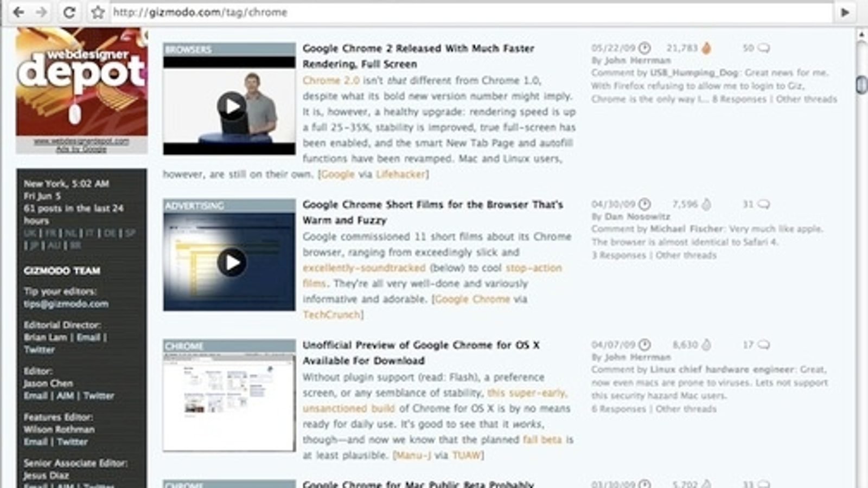This screenshot has height=488, width=868.
Task: Follow the stop-action films link
Action: tap(432, 275)
